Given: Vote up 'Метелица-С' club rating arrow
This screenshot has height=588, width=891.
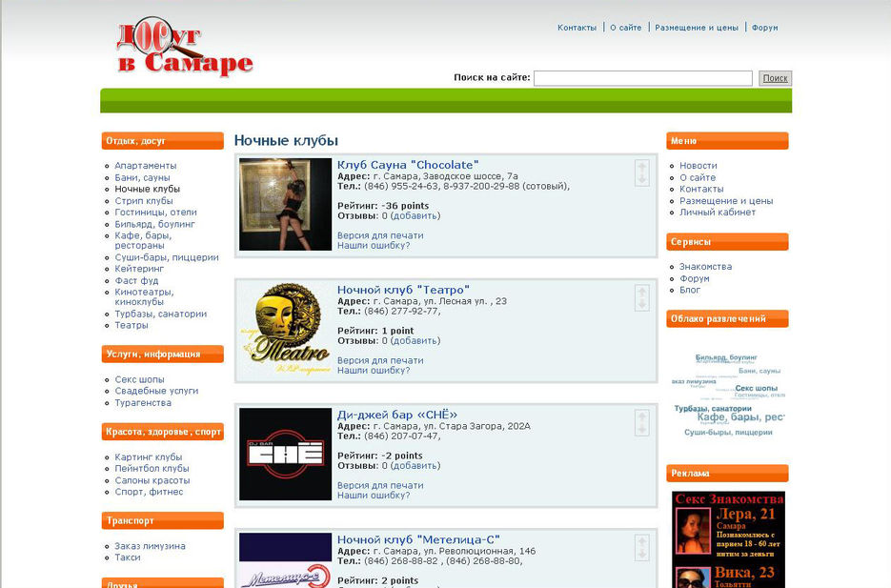Looking at the screenshot, I should click(642, 541).
